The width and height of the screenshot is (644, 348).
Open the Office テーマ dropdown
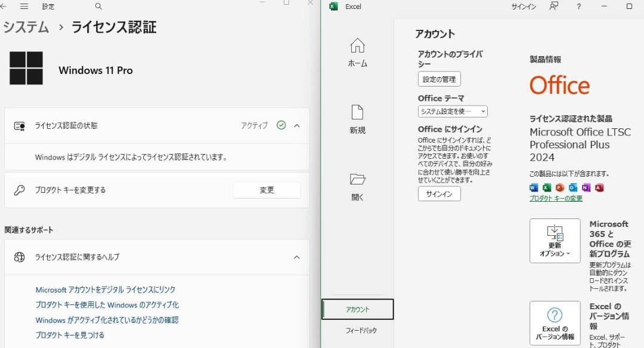coord(453,112)
